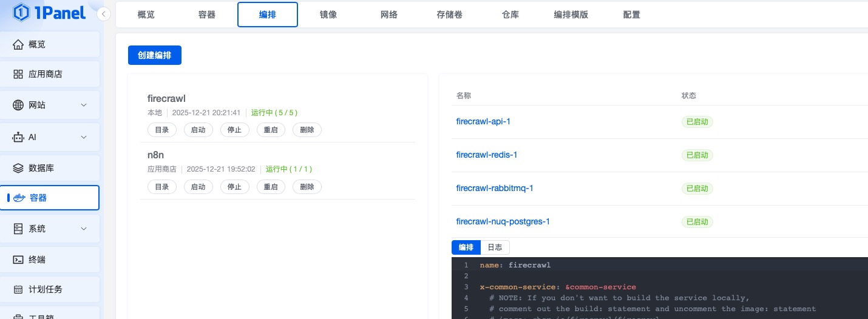The height and width of the screenshot is (319, 868).
Task: Click 已启动 status of firecrawl-rabbitmq-1
Action: point(697,188)
